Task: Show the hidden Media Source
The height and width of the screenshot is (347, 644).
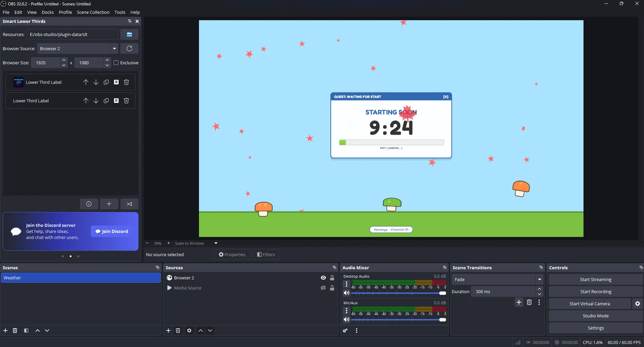Action: pos(323,288)
